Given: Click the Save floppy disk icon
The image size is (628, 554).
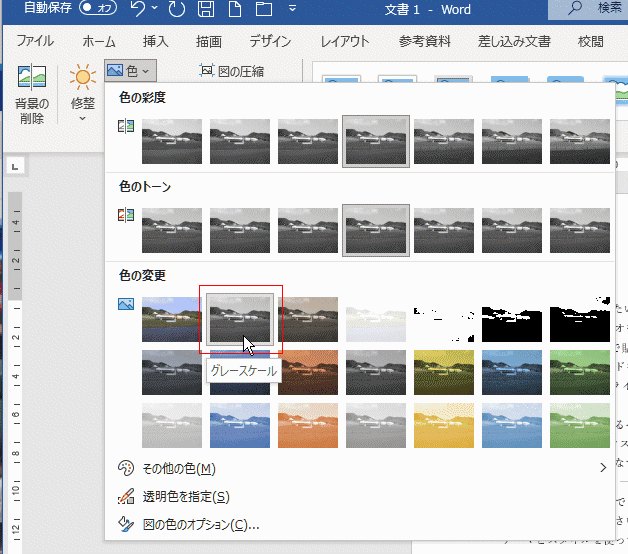Looking at the screenshot, I should pos(206,11).
